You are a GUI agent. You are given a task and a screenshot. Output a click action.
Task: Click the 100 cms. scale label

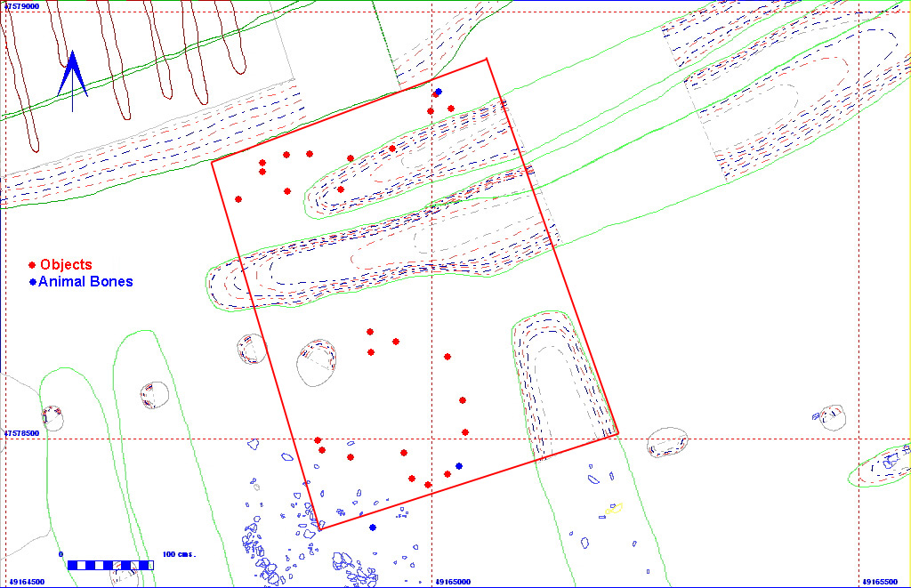[x=179, y=554]
